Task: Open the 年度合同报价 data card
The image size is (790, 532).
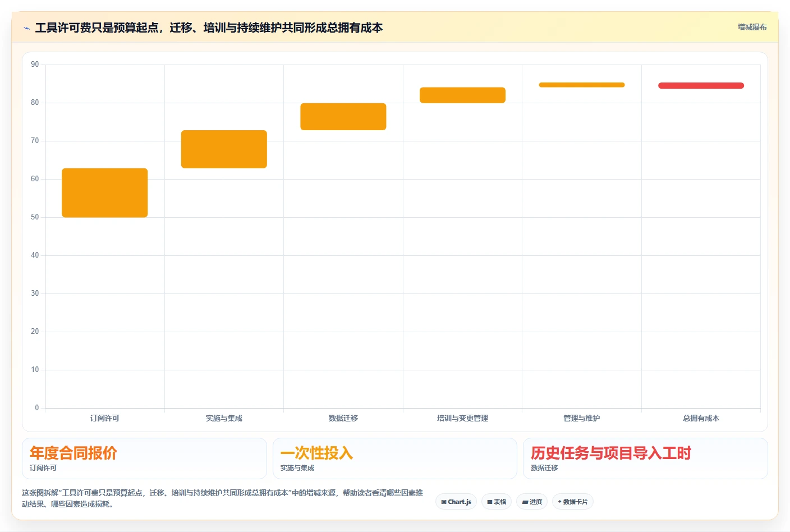Action: 144,458
